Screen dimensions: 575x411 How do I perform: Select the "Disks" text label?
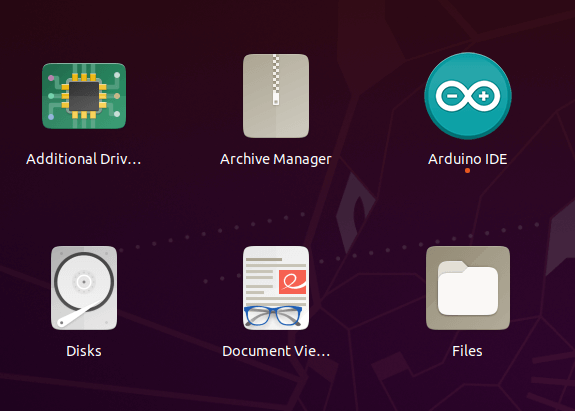click(x=84, y=351)
